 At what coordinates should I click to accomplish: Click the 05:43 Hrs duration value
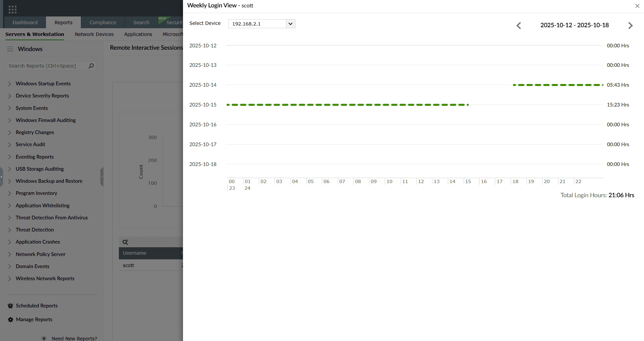(618, 85)
